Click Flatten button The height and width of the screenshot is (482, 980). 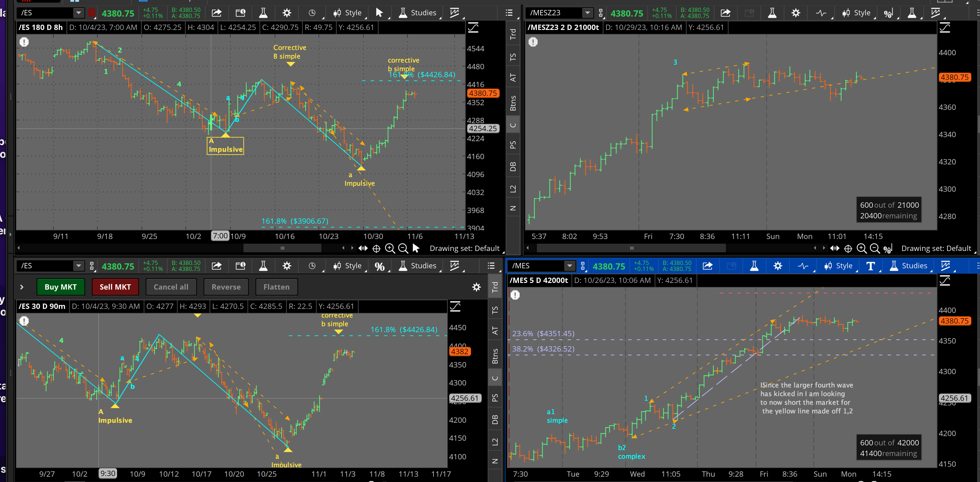(276, 287)
